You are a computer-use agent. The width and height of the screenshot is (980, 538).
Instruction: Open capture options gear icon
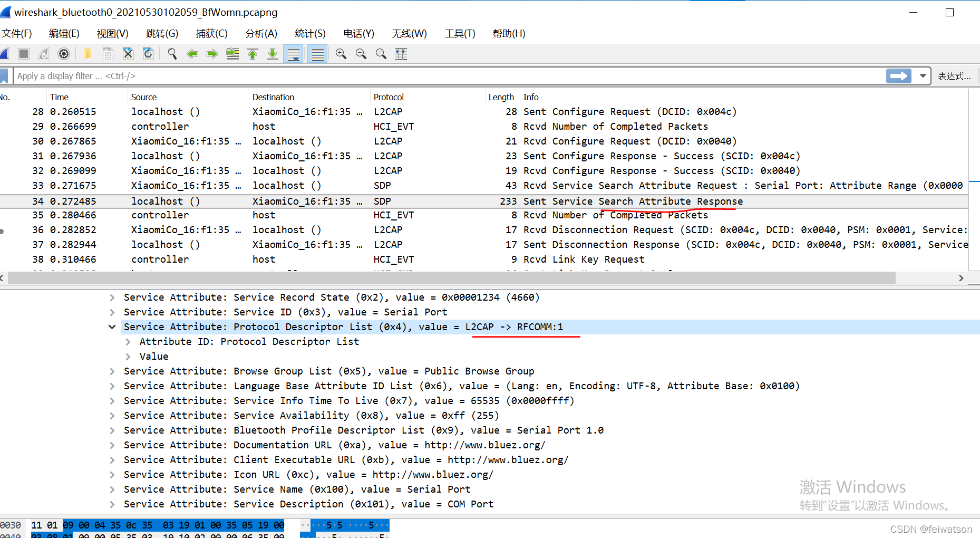64,54
